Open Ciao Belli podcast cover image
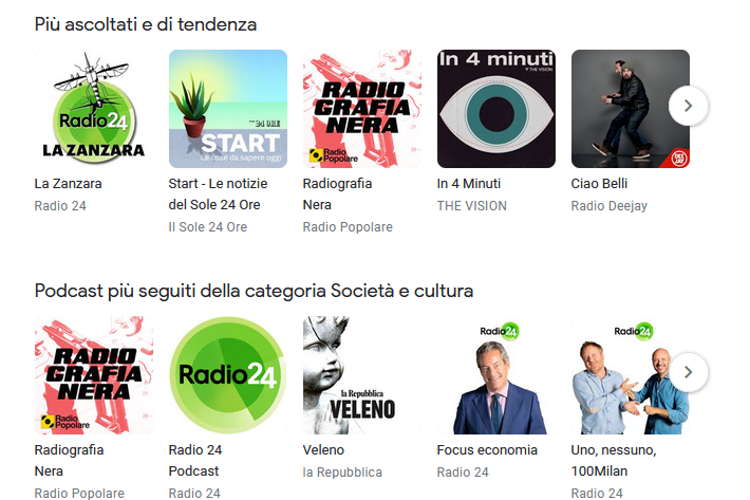Viewport: 750px width, 500px height. coord(630,109)
